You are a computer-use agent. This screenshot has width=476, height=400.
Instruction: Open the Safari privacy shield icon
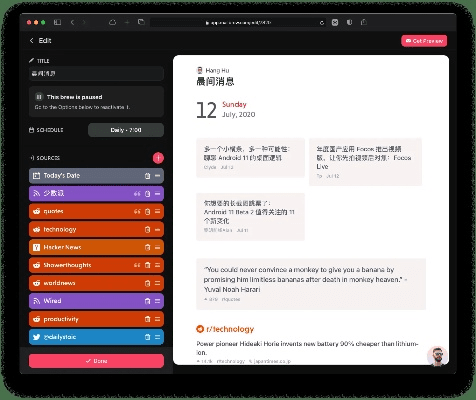(x=349, y=22)
